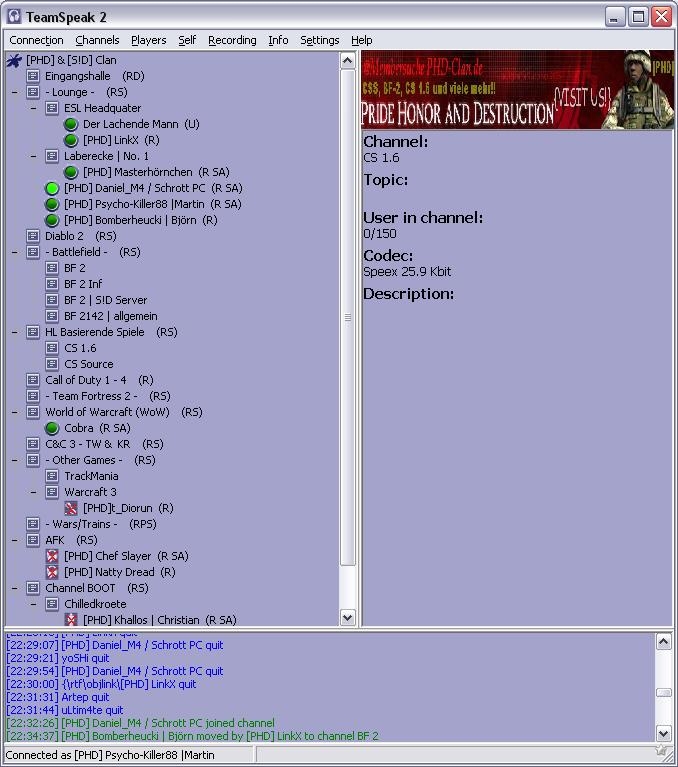Viewport: 678px width, 767px height.
Task: Collapse the Other Games channel group
Action: click(x=14, y=460)
